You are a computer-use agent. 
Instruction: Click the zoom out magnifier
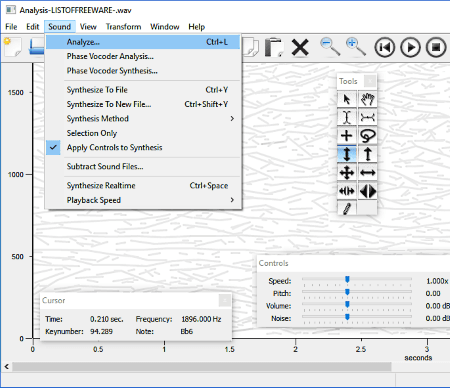[329, 47]
